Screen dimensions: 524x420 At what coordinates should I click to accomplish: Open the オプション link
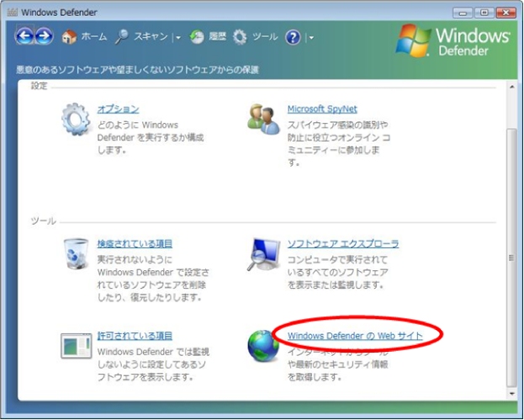tap(118, 109)
